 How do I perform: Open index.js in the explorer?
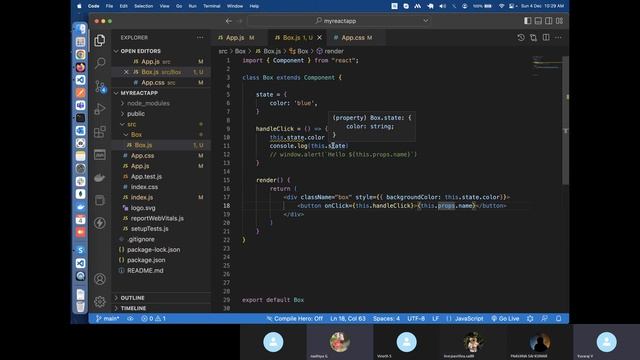click(162, 197)
